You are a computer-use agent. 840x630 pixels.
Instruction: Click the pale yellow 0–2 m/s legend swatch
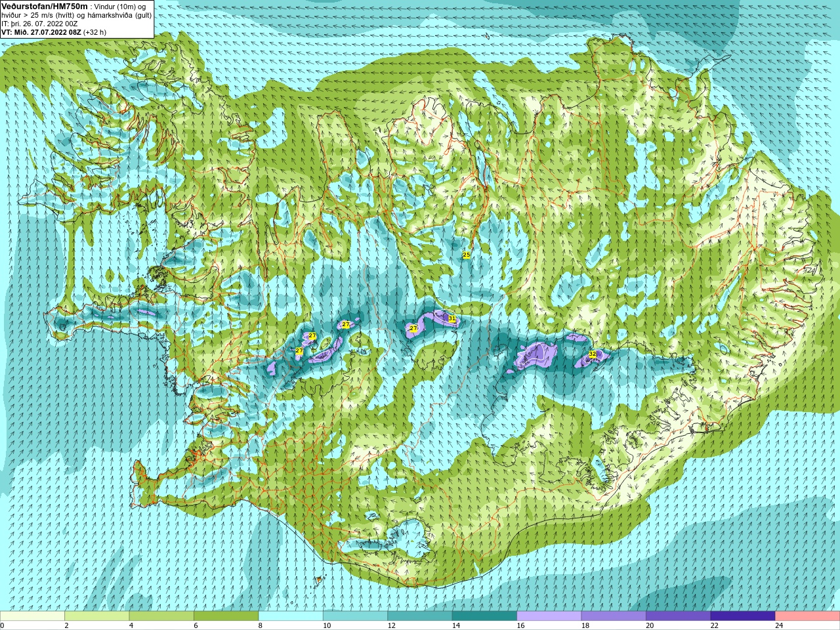click(32, 616)
